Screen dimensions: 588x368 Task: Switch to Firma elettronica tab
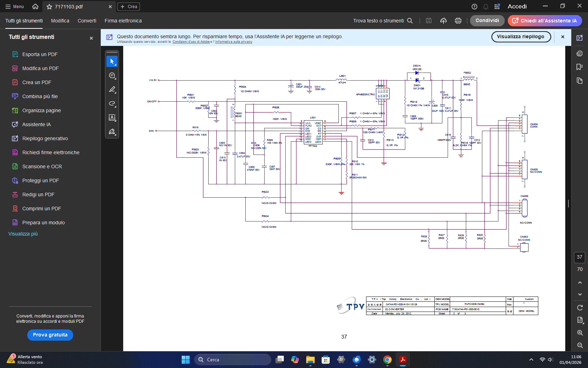point(123,21)
